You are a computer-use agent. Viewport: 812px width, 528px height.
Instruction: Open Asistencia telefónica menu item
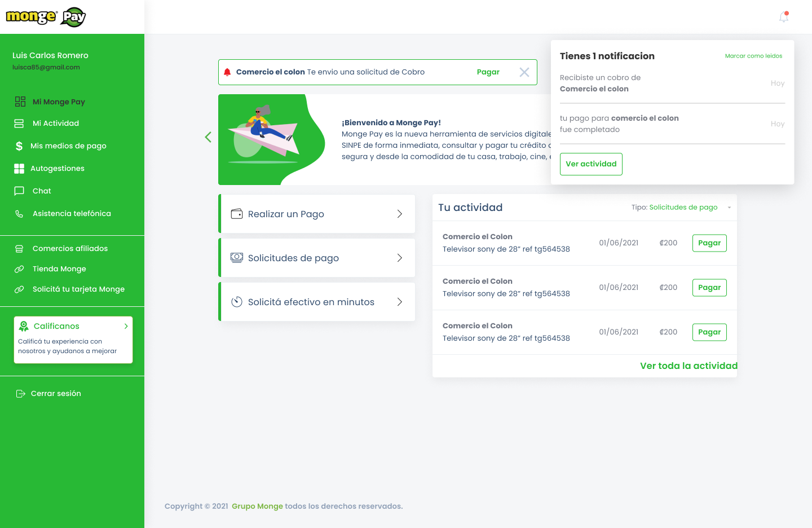coord(72,213)
